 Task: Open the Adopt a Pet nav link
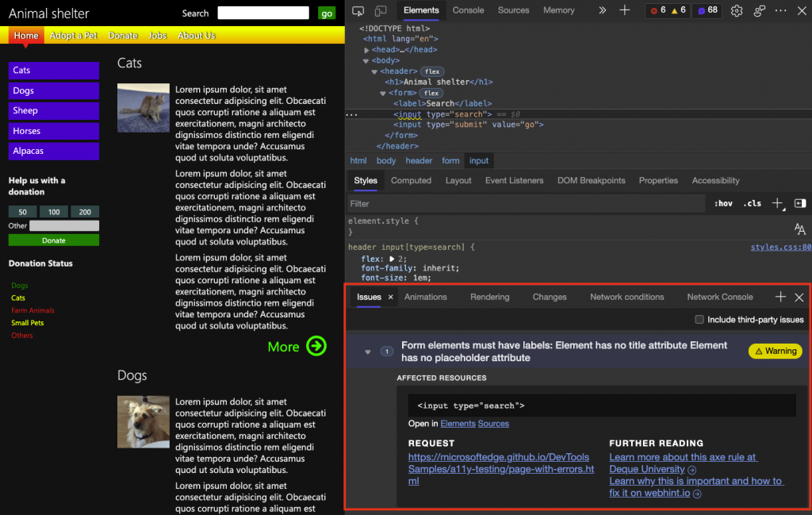tap(74, 35)
